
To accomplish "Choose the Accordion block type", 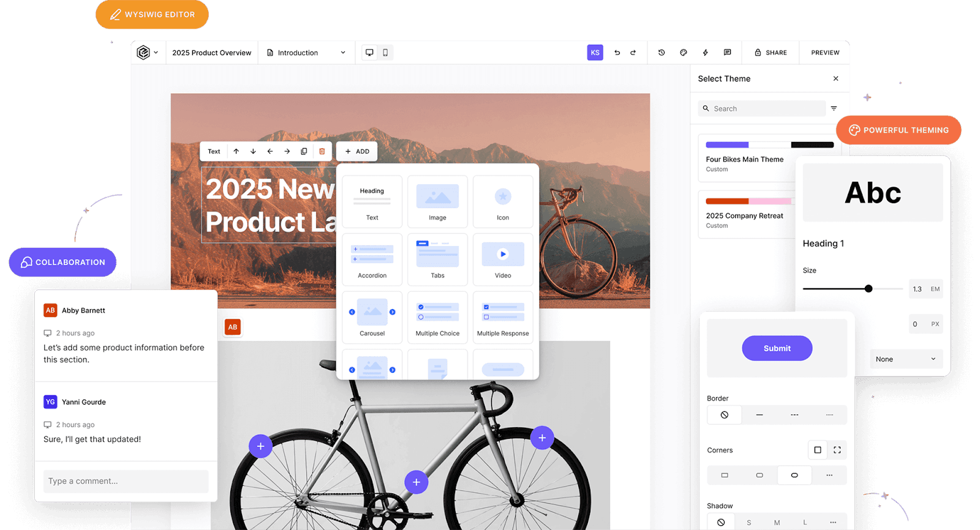I will tap(372, 259).
